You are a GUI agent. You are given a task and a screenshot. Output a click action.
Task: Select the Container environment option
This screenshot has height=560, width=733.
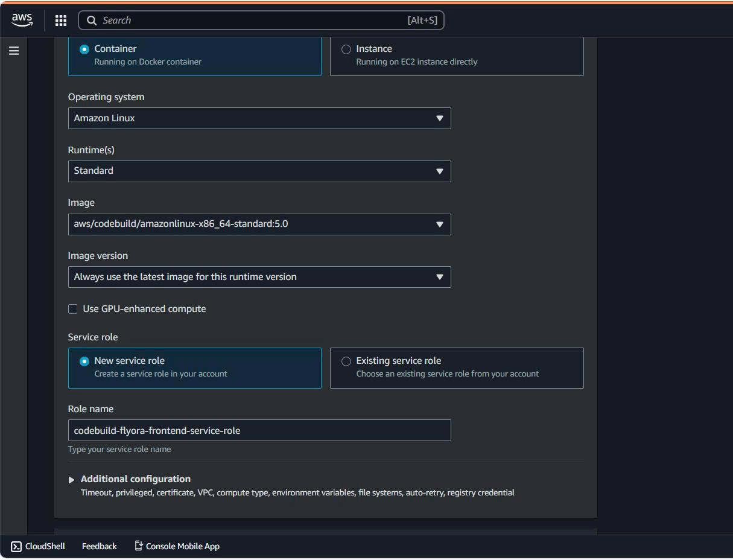(84, 49)
